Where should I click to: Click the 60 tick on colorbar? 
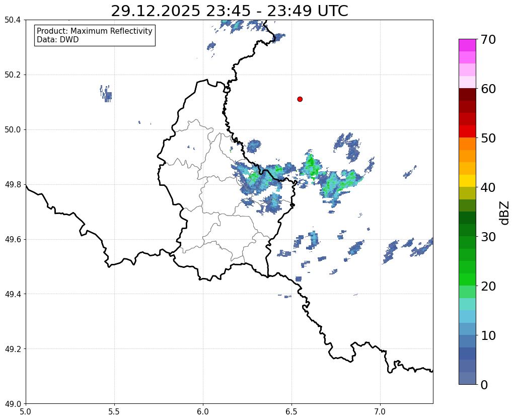(x=488, y=89)
